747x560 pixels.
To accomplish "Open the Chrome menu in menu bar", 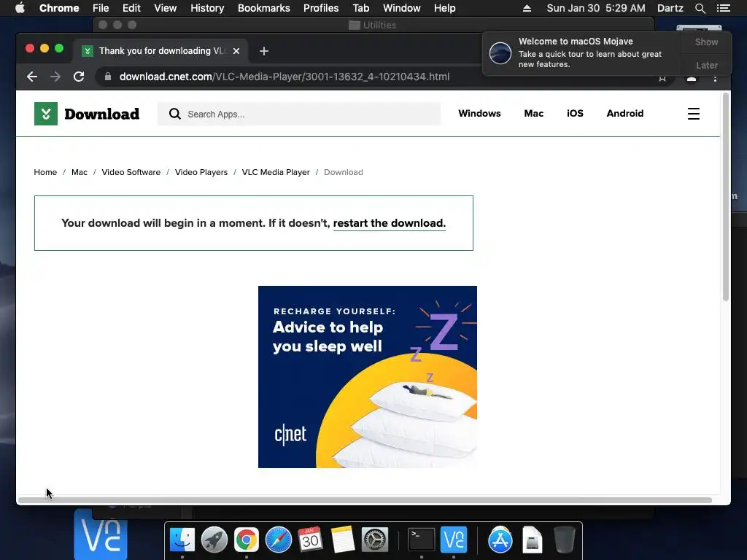I will (x=59, y=8).
